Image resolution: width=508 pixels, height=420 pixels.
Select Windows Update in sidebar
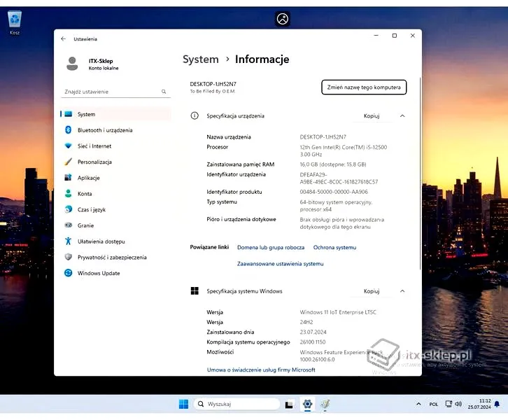(115, 273)
